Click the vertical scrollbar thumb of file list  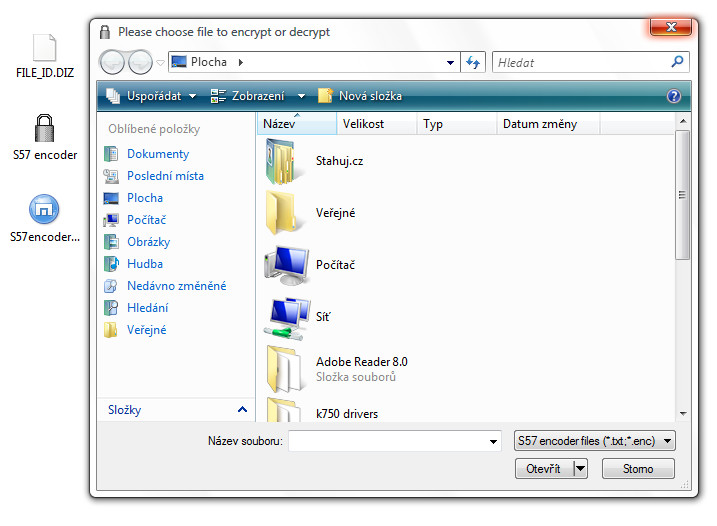pos(683,195)
